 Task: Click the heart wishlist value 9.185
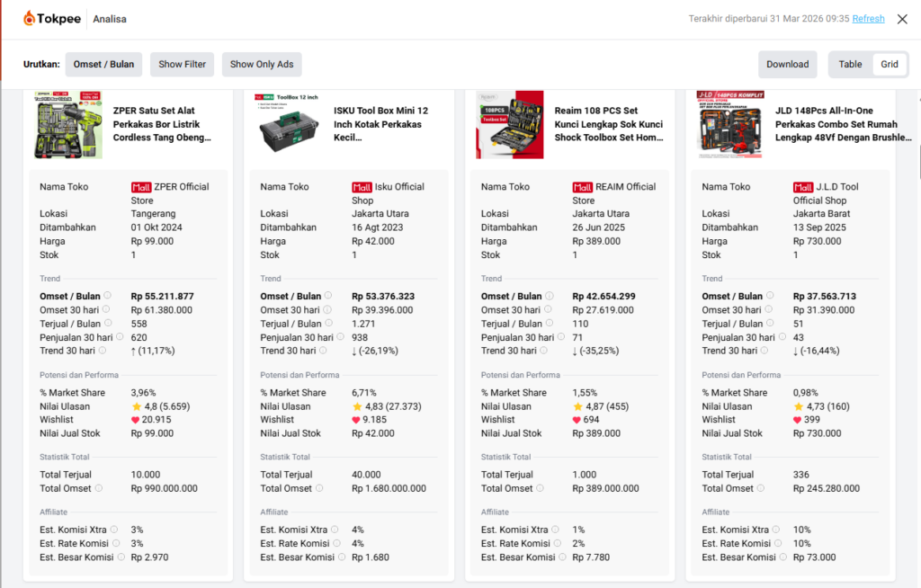coord(370,419)
